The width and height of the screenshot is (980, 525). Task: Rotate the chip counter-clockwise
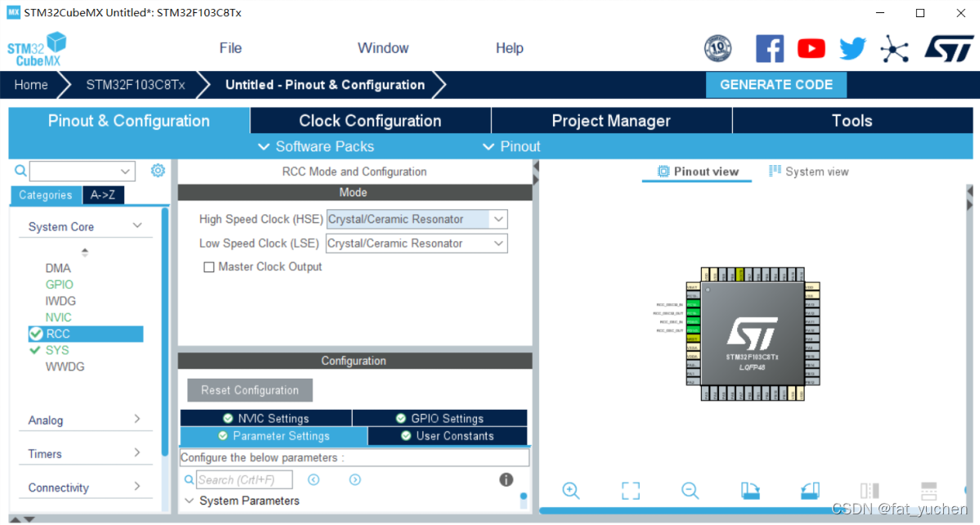[810, 491]
